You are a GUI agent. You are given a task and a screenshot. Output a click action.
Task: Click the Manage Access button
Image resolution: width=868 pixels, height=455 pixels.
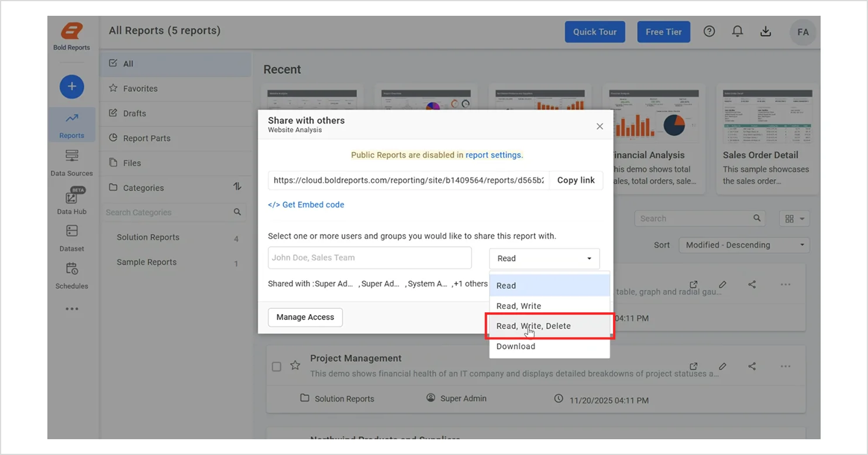tap(305, 317)
